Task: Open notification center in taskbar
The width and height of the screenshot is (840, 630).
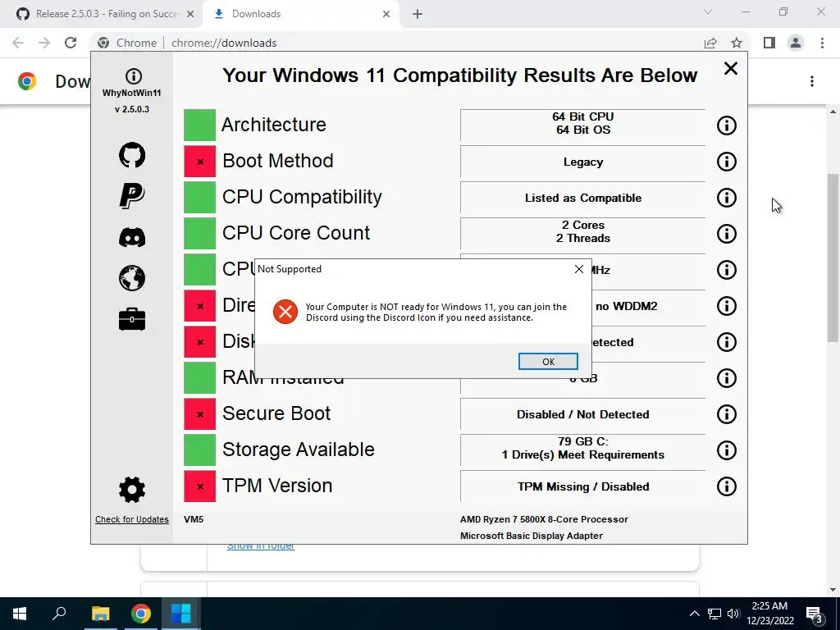Action: pos(815,614)
